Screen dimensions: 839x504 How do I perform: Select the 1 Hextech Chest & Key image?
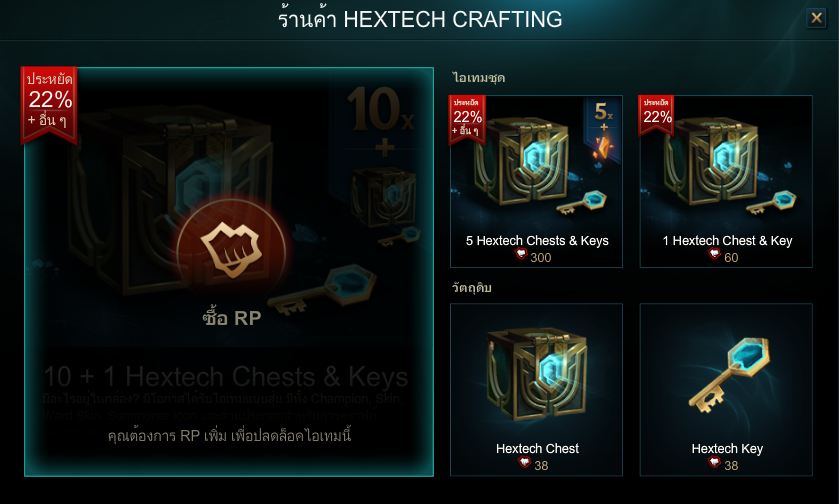(726, 165)
